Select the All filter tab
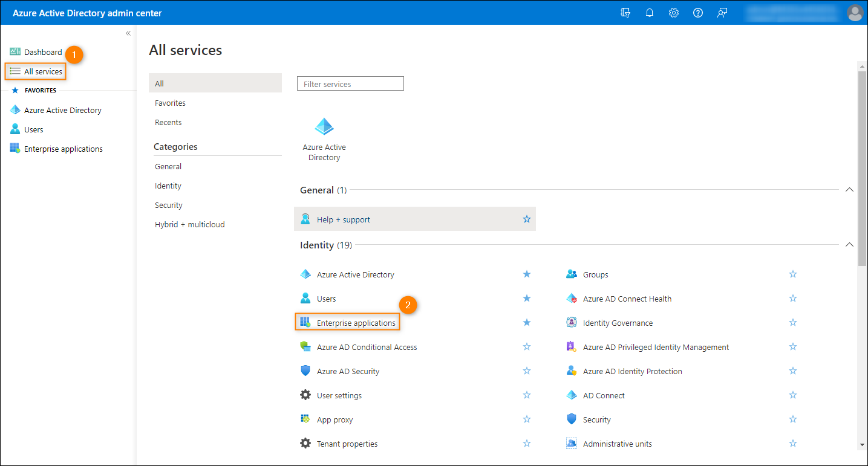This screenshot has width=868, height=466. (x=215, y=83)
